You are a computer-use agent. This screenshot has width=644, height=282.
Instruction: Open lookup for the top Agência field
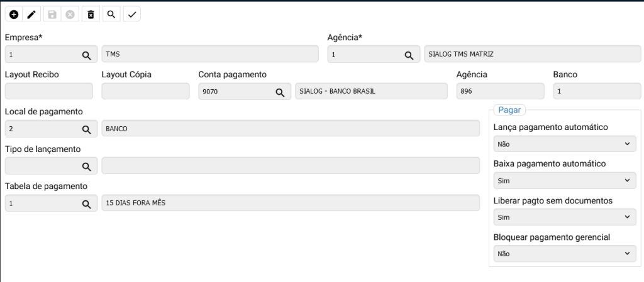click(x=409, y=55)
